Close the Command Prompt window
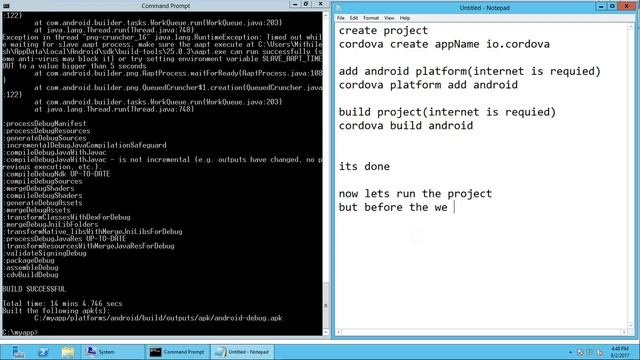The image size is (640, 360). point(321,4)
